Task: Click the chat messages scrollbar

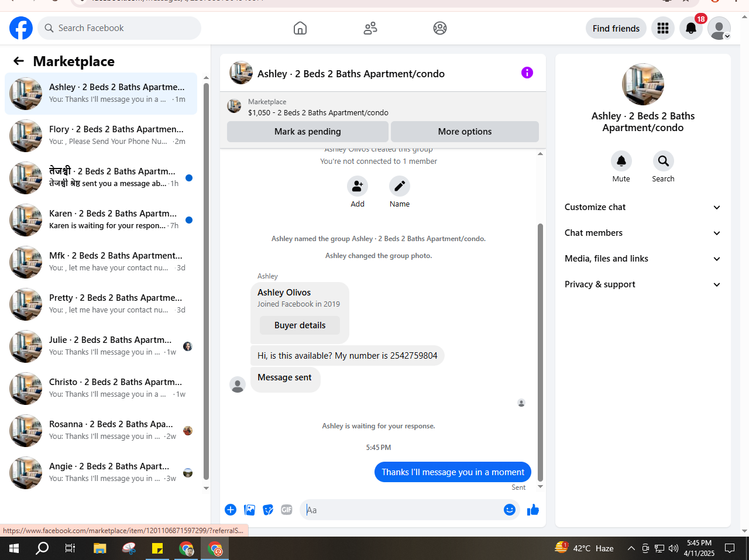Action: 540,351
